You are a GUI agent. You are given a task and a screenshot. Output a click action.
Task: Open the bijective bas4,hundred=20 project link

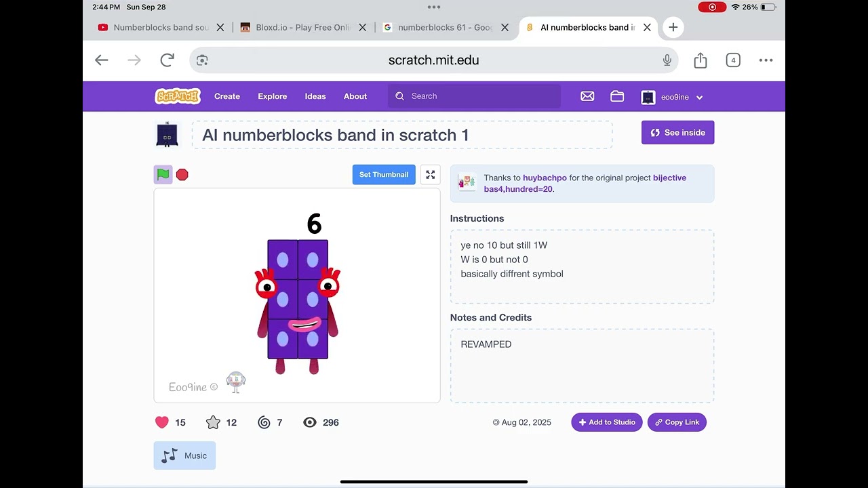[x=585, y=184]
